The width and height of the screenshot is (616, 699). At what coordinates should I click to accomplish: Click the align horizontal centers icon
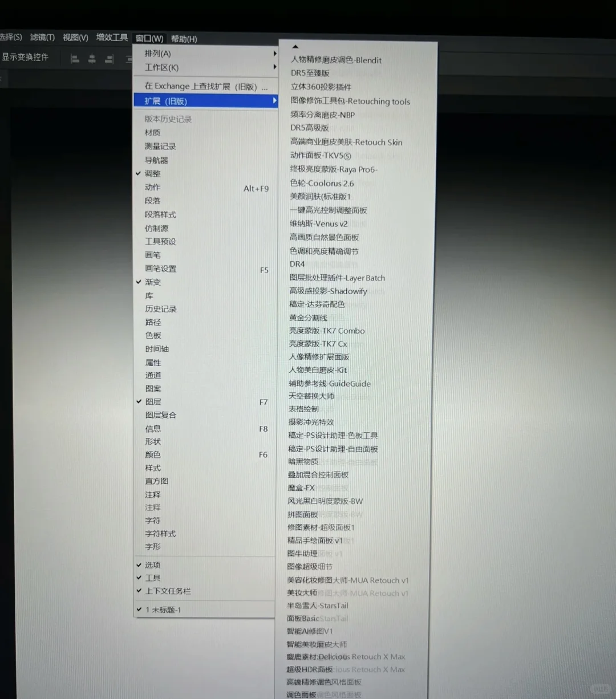(x=92, y=59)
